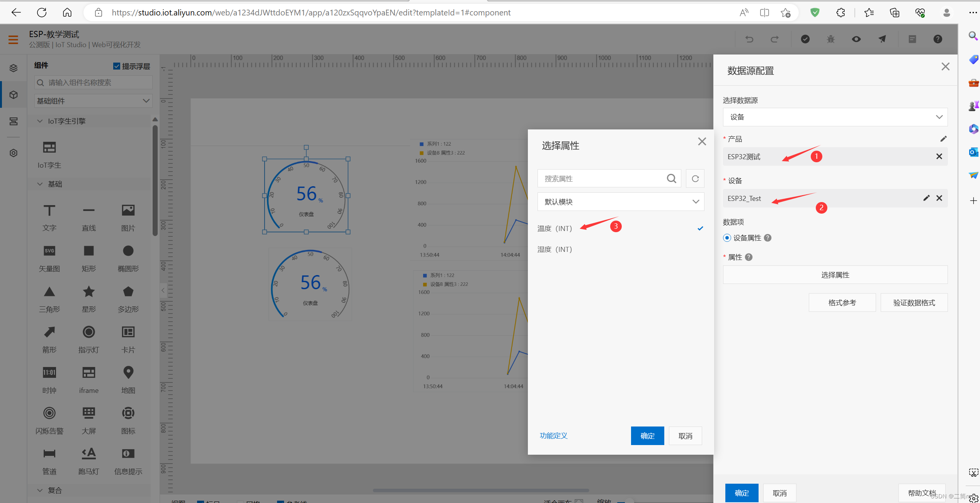This screenshot has width=980, height=503.
Task: Open the 默认模块 module dropdown
Action: click(x=621, y=202)
